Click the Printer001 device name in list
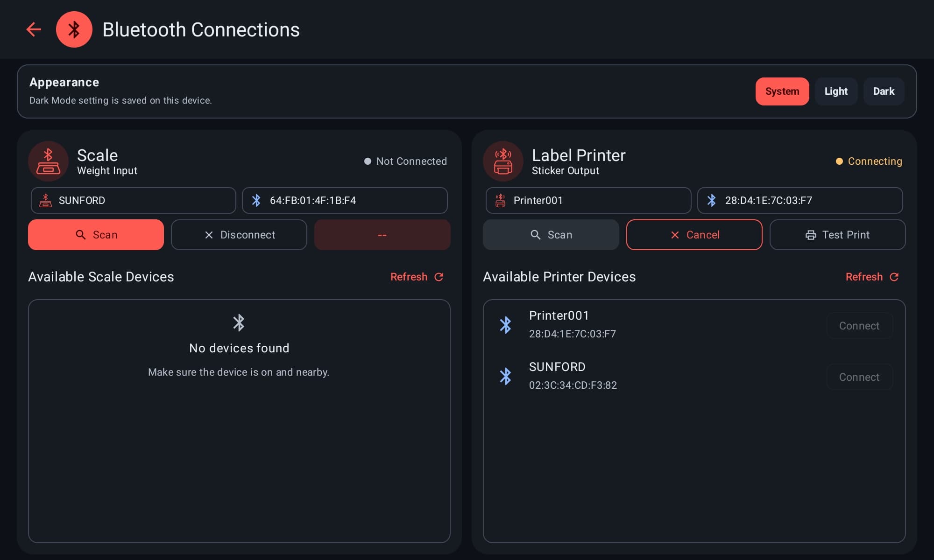The image size is (934, 560). pyautogui.click(x=559, y=315)
